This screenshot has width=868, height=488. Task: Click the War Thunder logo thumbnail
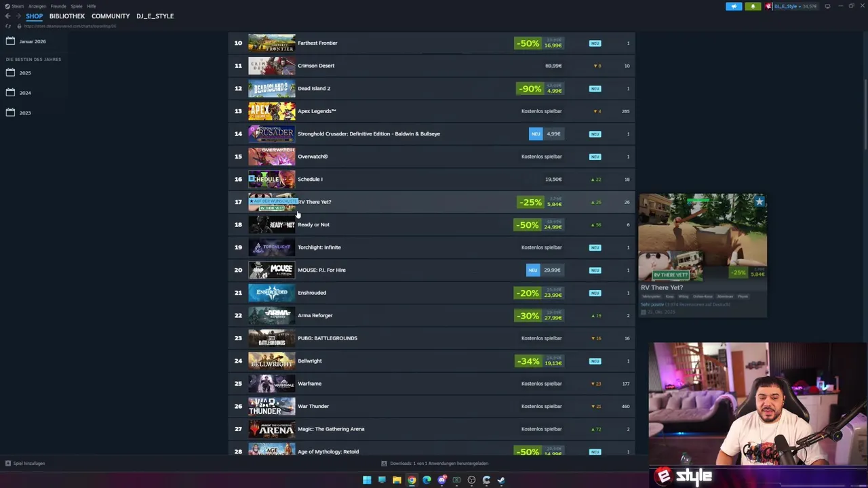point(272,406)
